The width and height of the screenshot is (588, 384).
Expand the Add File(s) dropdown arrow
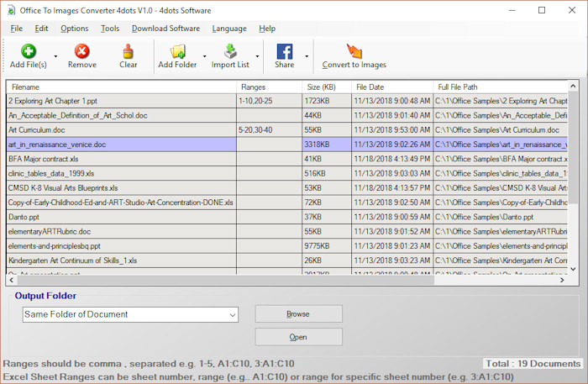coord(55,56)
